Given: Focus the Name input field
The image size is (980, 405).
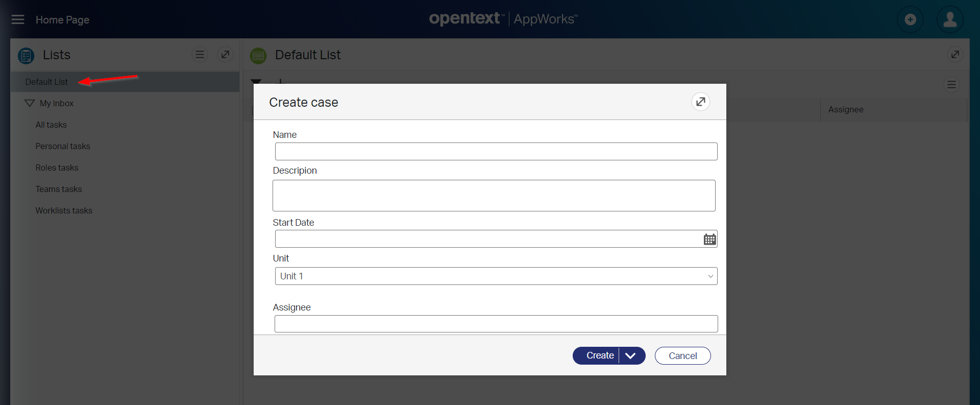Looking at the screenshot, I should 496,152.
